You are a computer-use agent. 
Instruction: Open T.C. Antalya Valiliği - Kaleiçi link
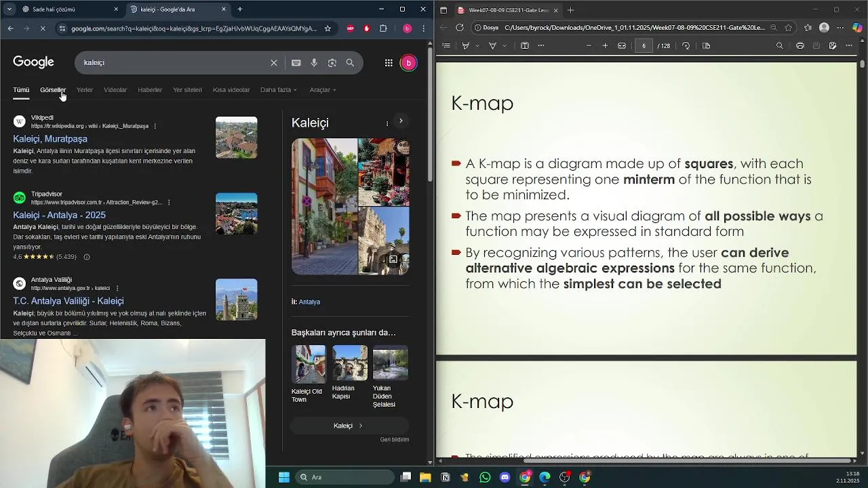pyautogui.click(x=68, y=301)
